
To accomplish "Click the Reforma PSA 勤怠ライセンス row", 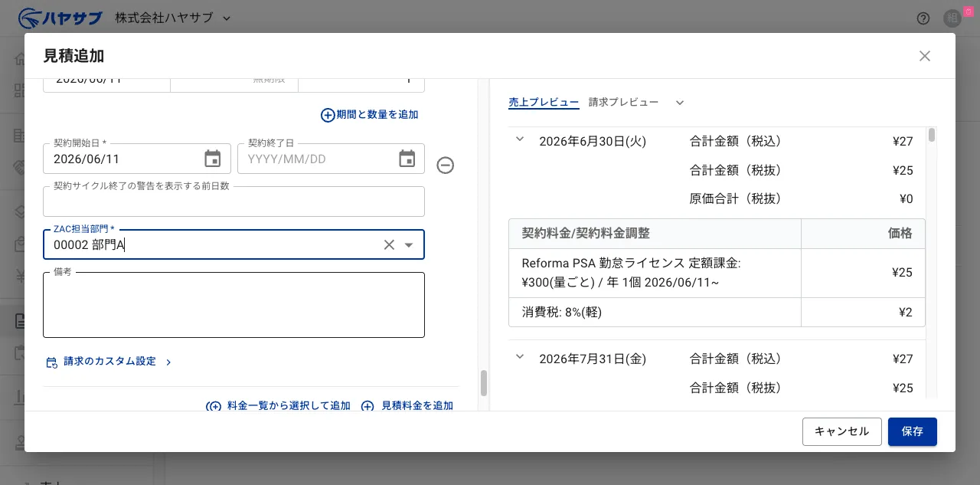I will pyautogui.click(x=717, y=273).
